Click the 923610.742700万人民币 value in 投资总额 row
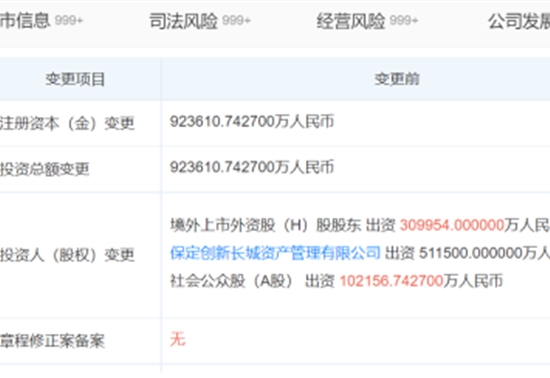 coord(252,167)
